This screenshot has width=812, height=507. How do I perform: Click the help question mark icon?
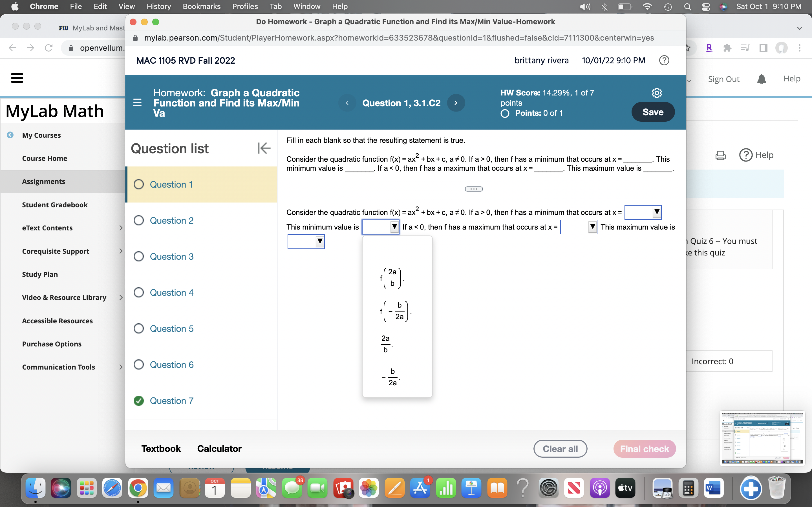[x=664, y=60]
